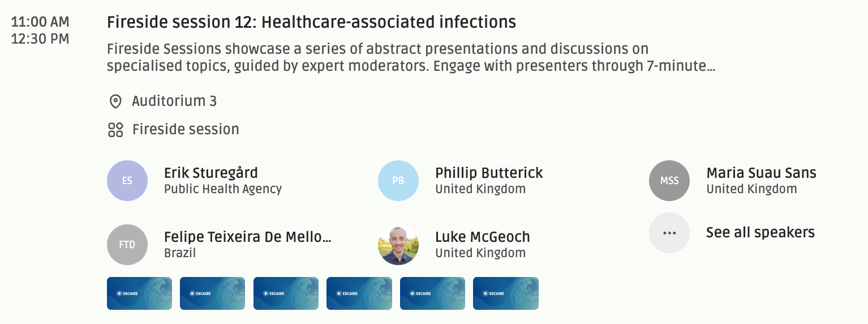Viewport: 868px width, 324px height.
Task: Click the session type grid icon
Action: (x=115, y=130)
